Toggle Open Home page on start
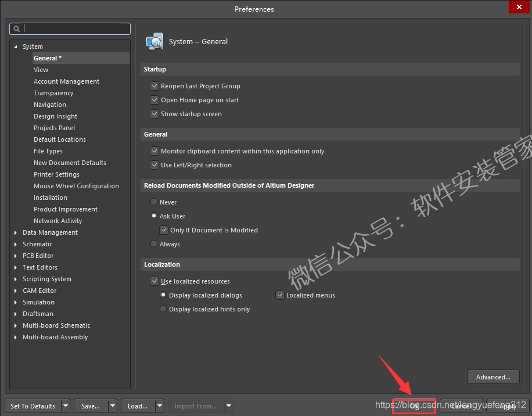This screenshot has height=416, width=532. pyautogui.click(x=154, y=100)
